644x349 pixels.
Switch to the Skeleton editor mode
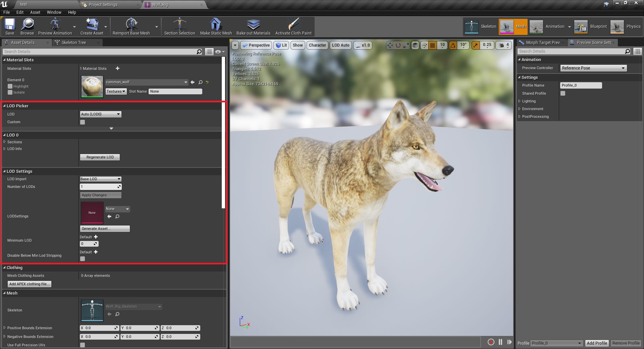tap(480, 27)
